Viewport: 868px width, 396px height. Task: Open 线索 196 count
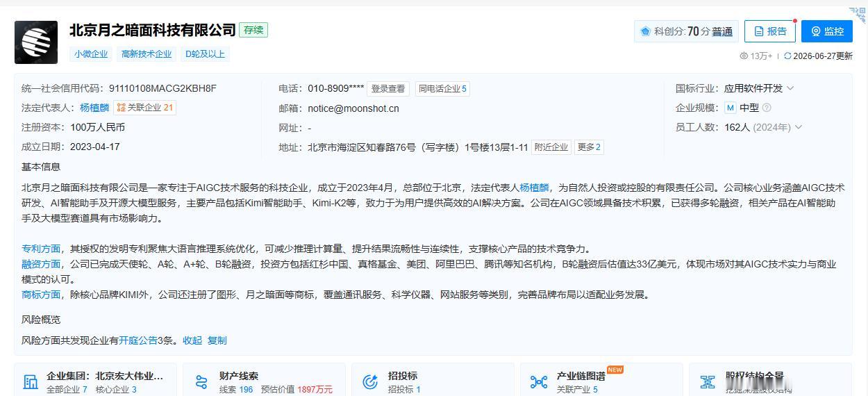tap(236, 389)
